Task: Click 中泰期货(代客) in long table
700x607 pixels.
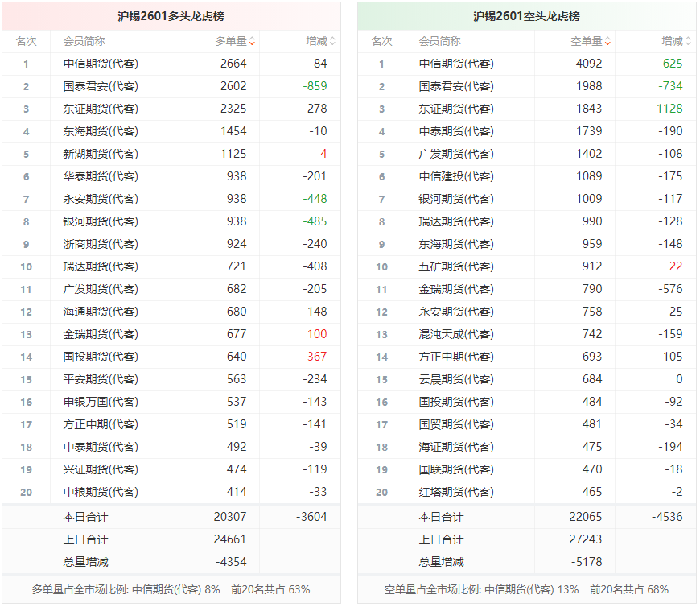Action: coord(101,447)
